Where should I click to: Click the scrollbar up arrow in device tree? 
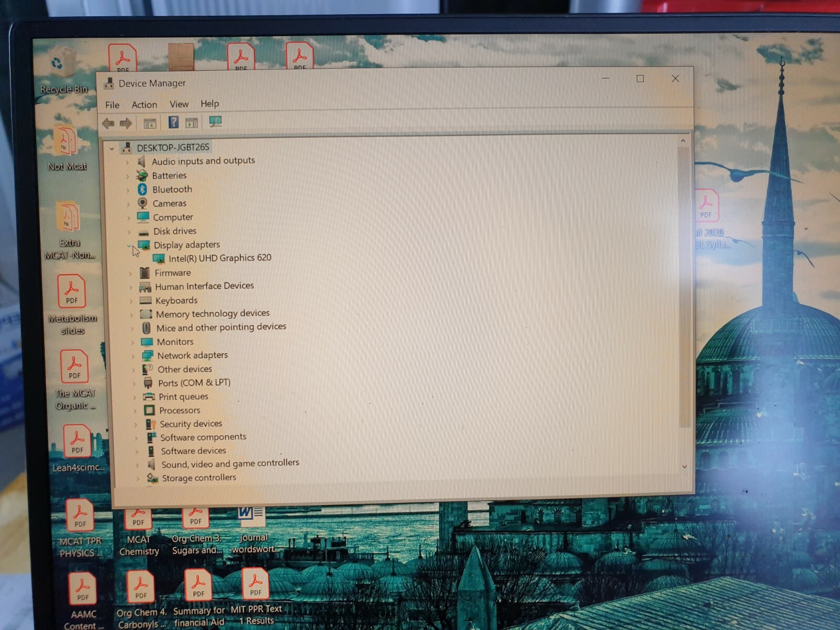683,141
